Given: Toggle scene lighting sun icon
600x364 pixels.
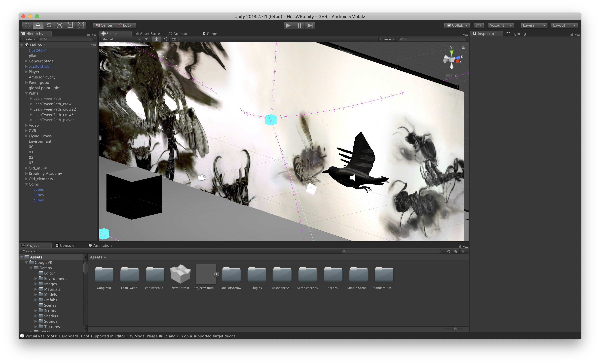Looking at the screenshot, I should [x=156, y=39].
